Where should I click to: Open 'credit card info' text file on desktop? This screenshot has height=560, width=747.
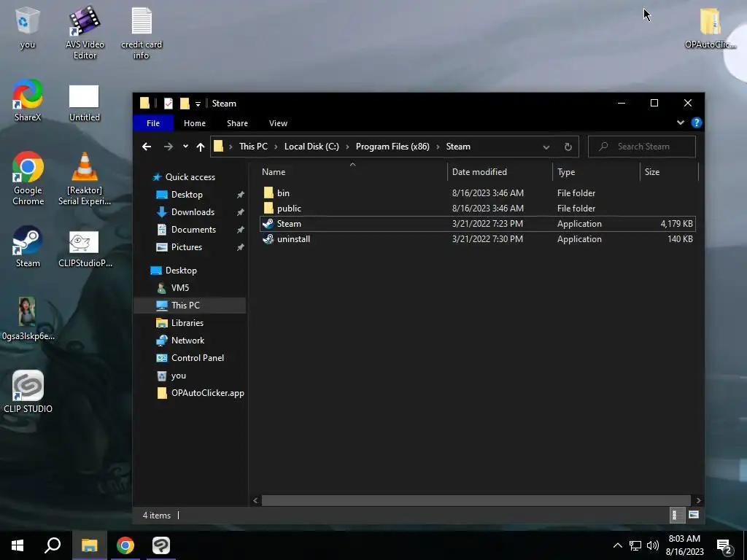tap(142, 32)
